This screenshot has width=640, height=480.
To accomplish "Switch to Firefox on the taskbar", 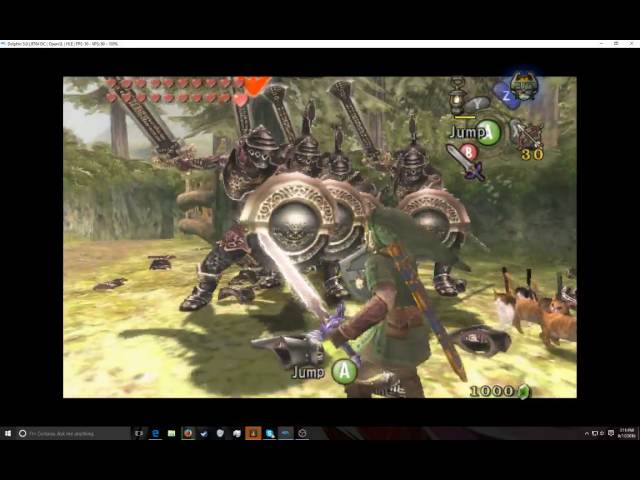I will [188, 433].
